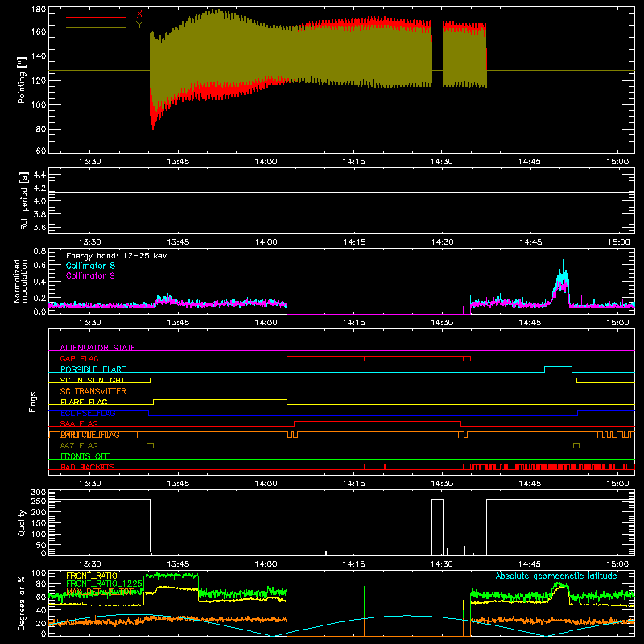Image resolution: width=644 pixels, height=644 pixels.
Task: Select the red 'X' legend label
Action: tap(139, 14)
